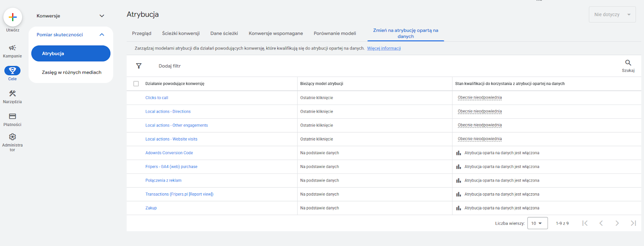Collapse the Pomiar skuteczności section
The width and height of the screenshot is (644, 246).
pos(102,35)
